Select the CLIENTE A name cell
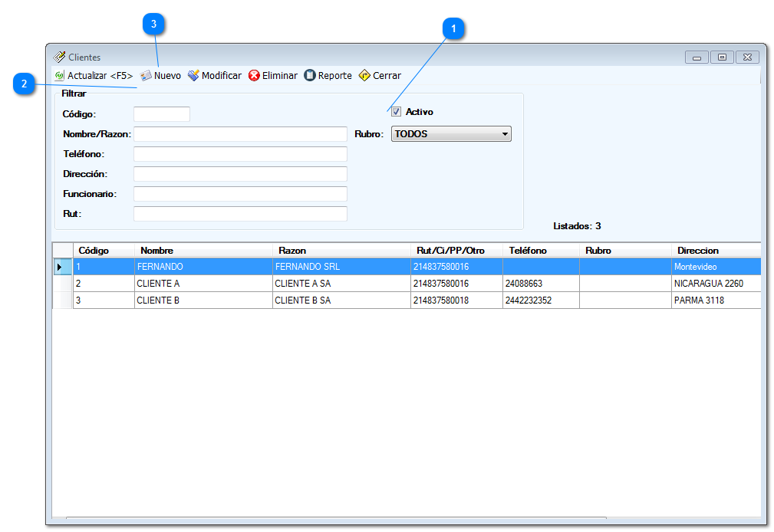Image resolution: width=774 pixels, height=532 pixels. pyautogui.click(x=203, y=284)
